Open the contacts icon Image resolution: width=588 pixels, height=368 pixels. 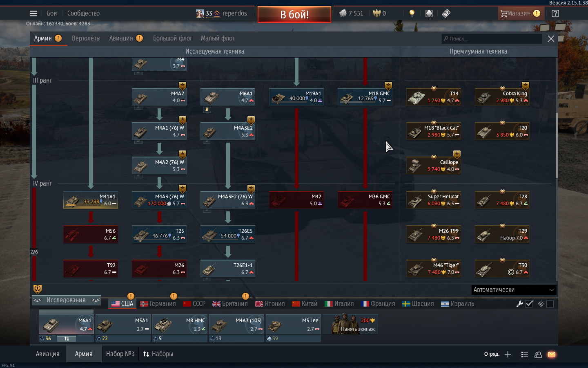tap(538, 355)
